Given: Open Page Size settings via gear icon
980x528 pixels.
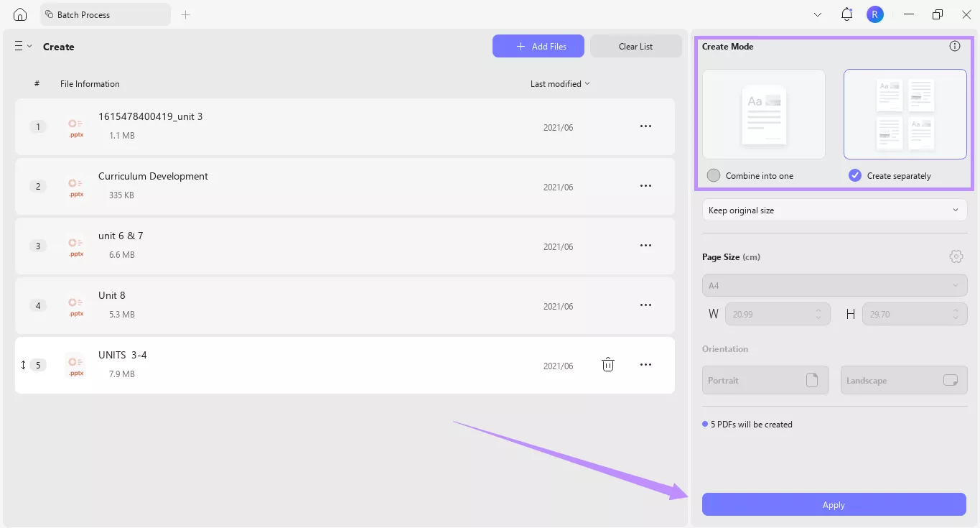Looking at the screenshot, I should point(956,256).
